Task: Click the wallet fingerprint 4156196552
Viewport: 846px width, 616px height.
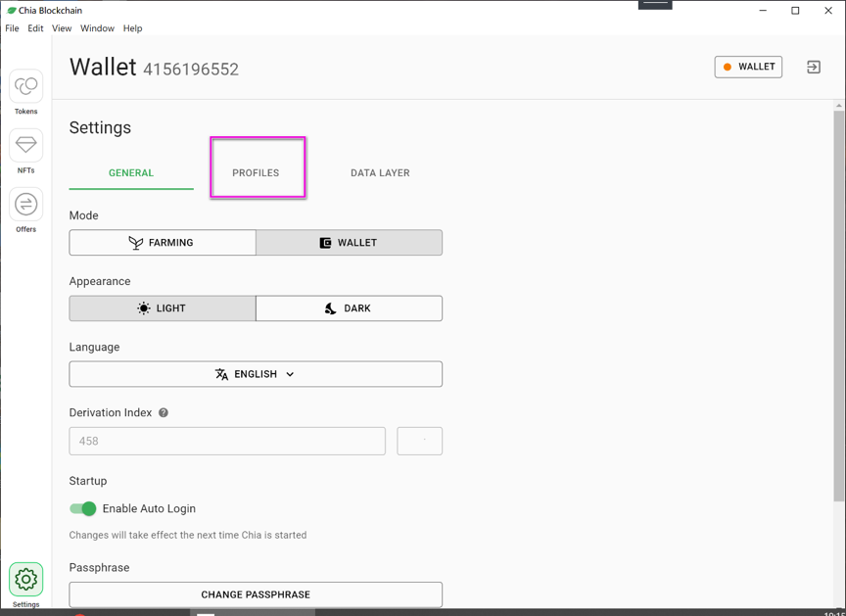Action: coord(191,70)
